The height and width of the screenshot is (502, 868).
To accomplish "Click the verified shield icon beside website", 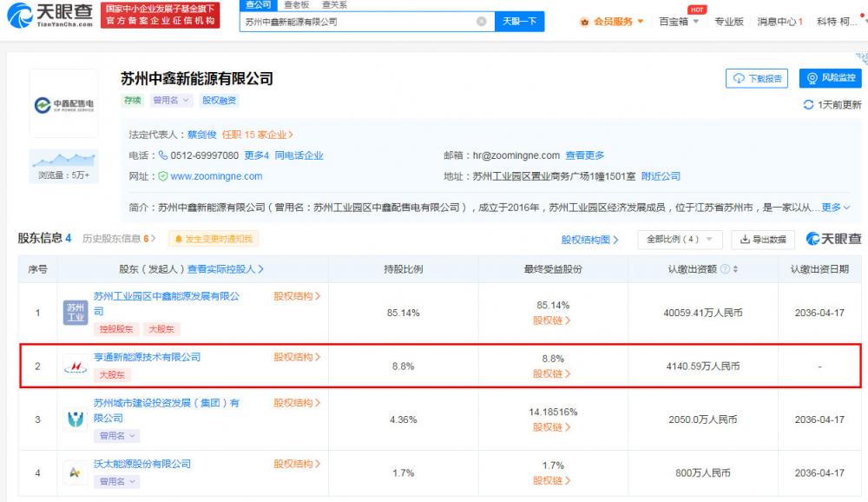I will pyautogui.click(x=163, y=176).
